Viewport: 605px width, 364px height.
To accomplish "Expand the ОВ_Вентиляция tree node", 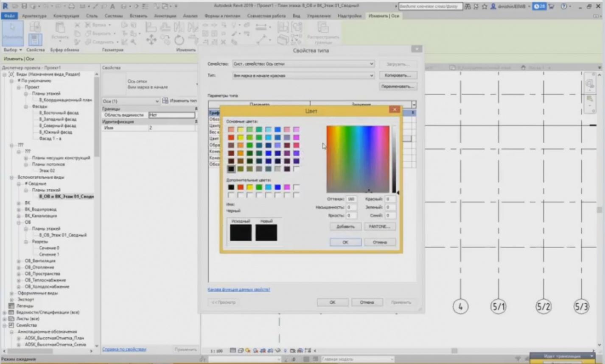I will tap(19, 261).
